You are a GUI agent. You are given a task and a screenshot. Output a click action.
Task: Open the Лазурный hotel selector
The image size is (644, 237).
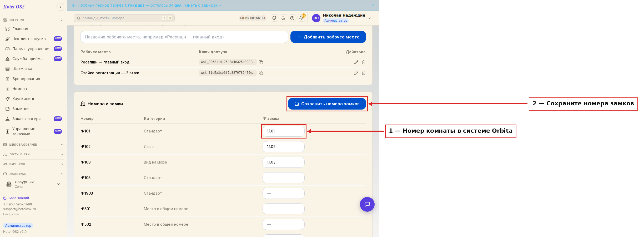click(33, 184)
